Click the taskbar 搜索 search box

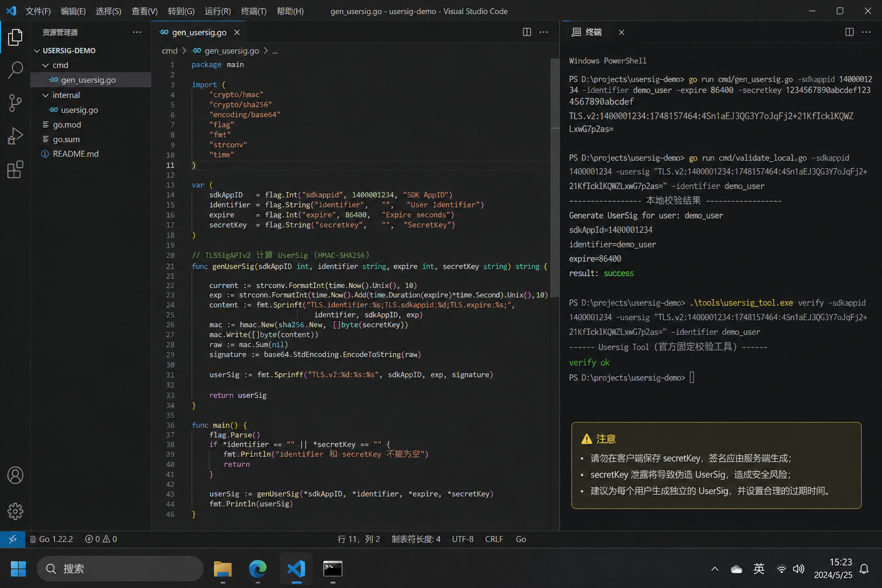coord(120,569)
